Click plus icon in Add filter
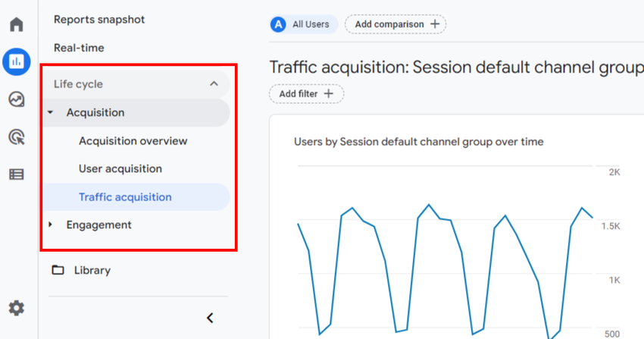Viewport: 644px width, 339px height. pos(329,94)
